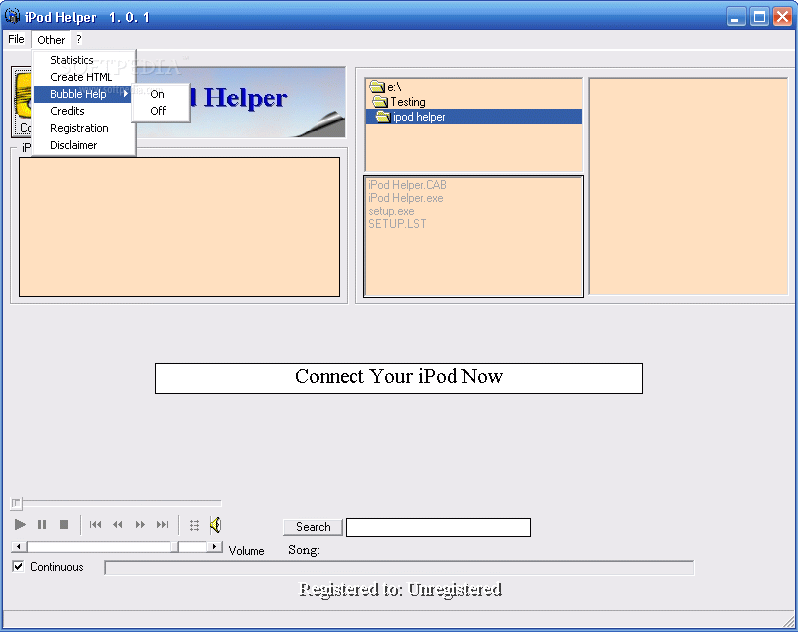Click the playlist grid icon
The width and height of the screenshot is (798, 632).
(194, 525)
